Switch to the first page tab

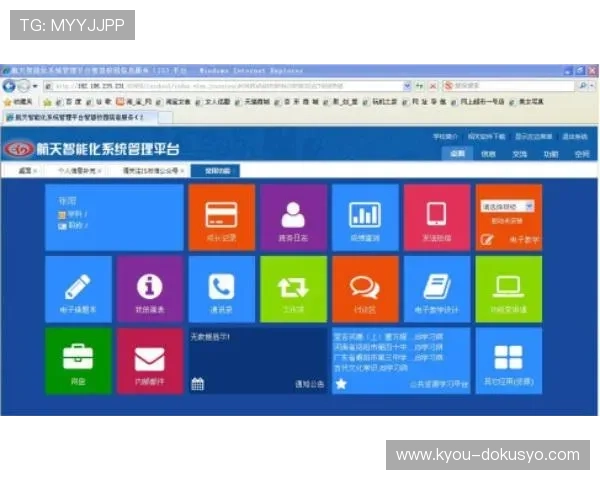click(24, 171)
